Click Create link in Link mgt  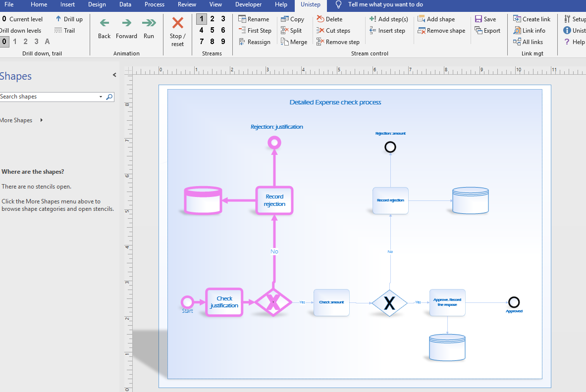pyautogui.click(x=532, y=19)
